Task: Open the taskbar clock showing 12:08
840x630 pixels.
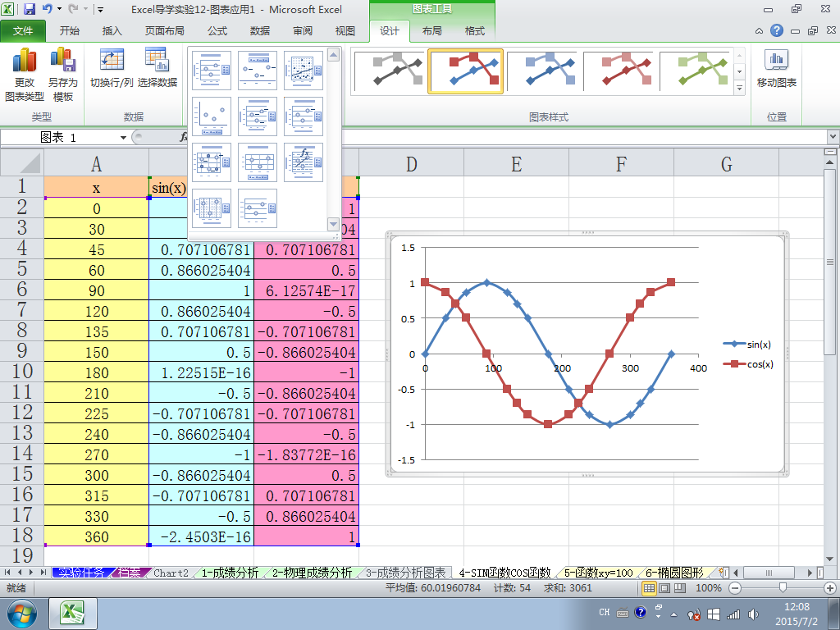Action: pyautogui.click(x=797, y=614)
